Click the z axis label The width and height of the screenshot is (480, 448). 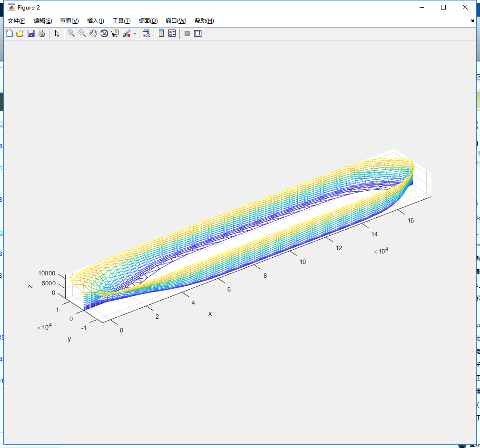(30, 286)
